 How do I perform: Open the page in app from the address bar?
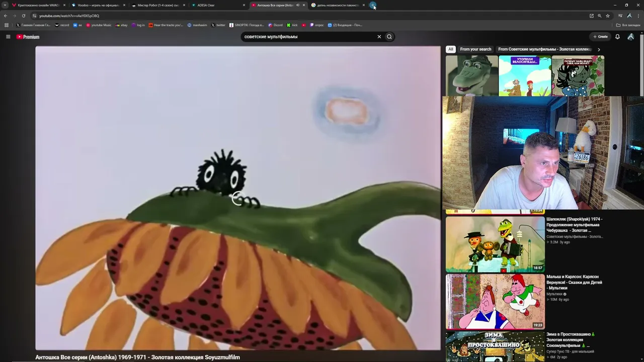pos(592,16)
